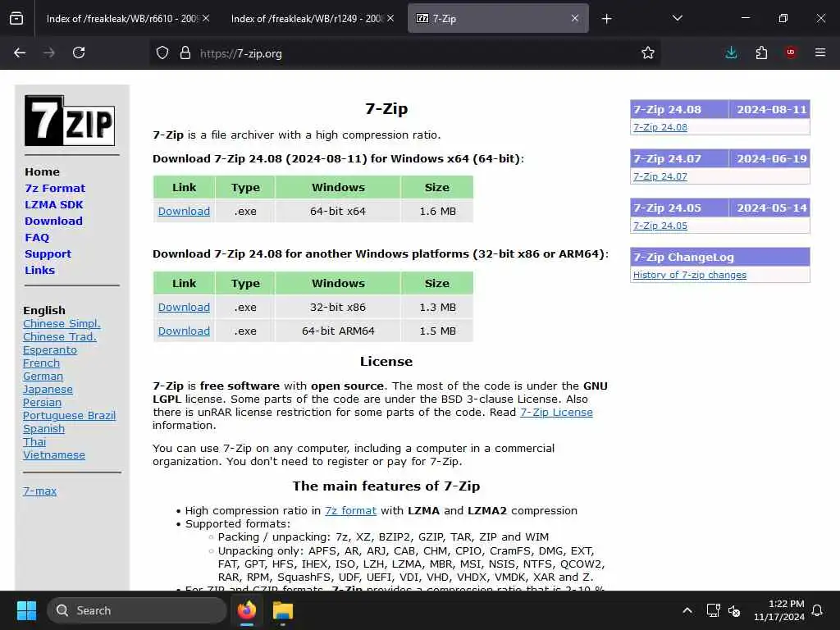The height and width of the screenshot is (630, 840).
Task: Switch language to Esperanto
Action: [x=50, y=349]
